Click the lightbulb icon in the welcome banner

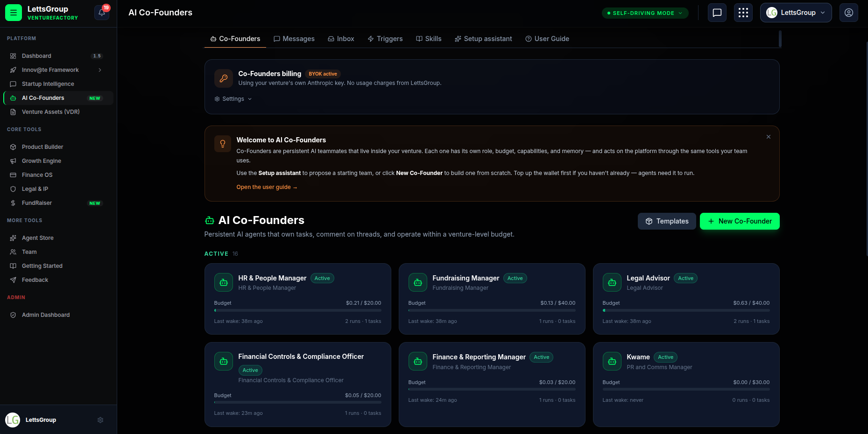[x=223, y=144]
